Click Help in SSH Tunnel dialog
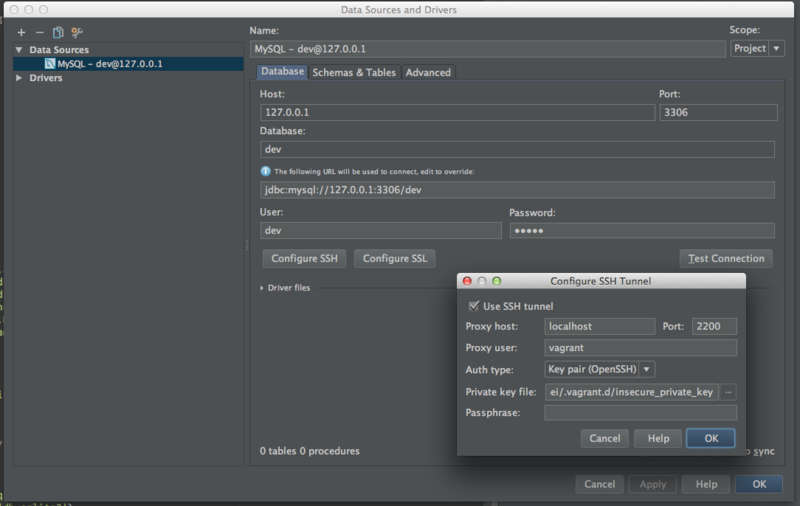 tap(658, 438)
